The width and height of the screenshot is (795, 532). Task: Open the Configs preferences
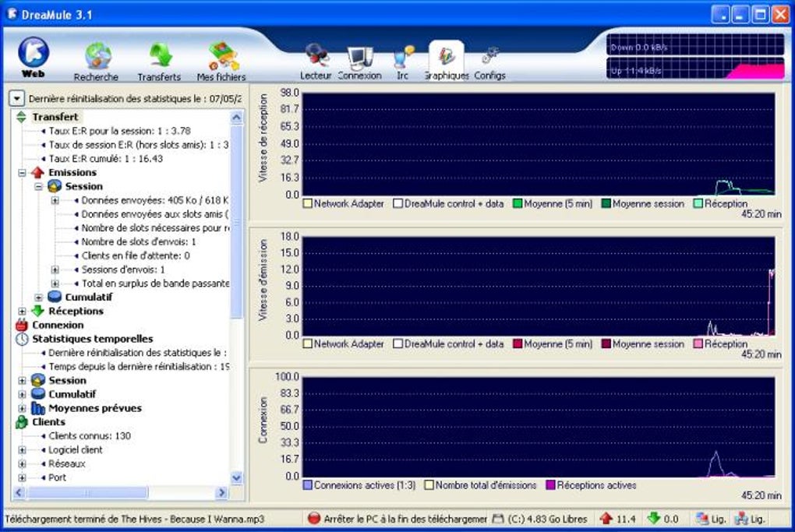[489, 62]
